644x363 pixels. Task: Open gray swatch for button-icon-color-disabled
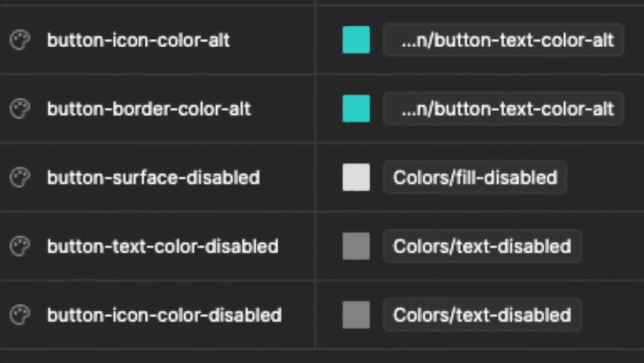coord(356,315)
